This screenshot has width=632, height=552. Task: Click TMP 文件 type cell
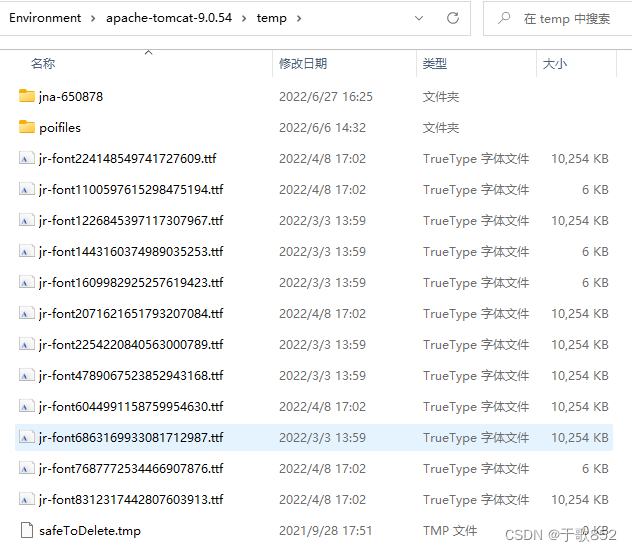450,531
